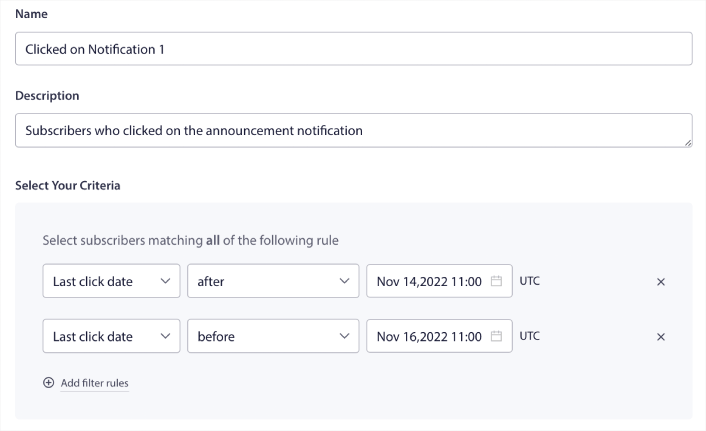Open calendar picker for Nov 14 date
This screenshot has width=706, height=431.
(496, 282)
